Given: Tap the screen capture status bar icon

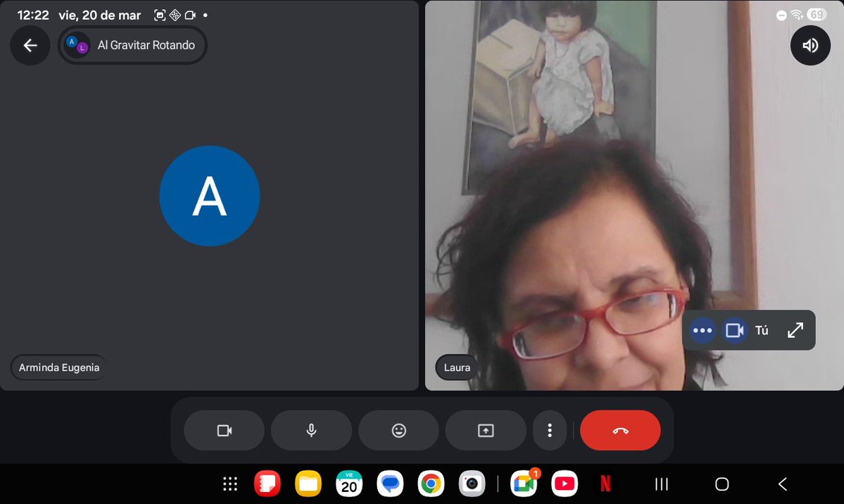Looking at the screenshot, I should pyautogui.click(x=159, y=15).
